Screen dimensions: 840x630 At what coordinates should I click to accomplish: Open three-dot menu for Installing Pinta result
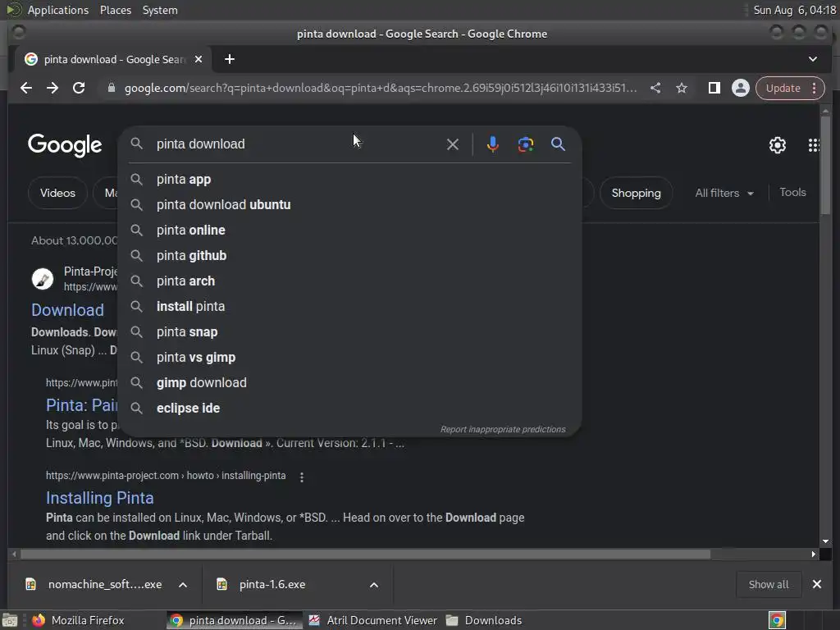tap(302, 477)
